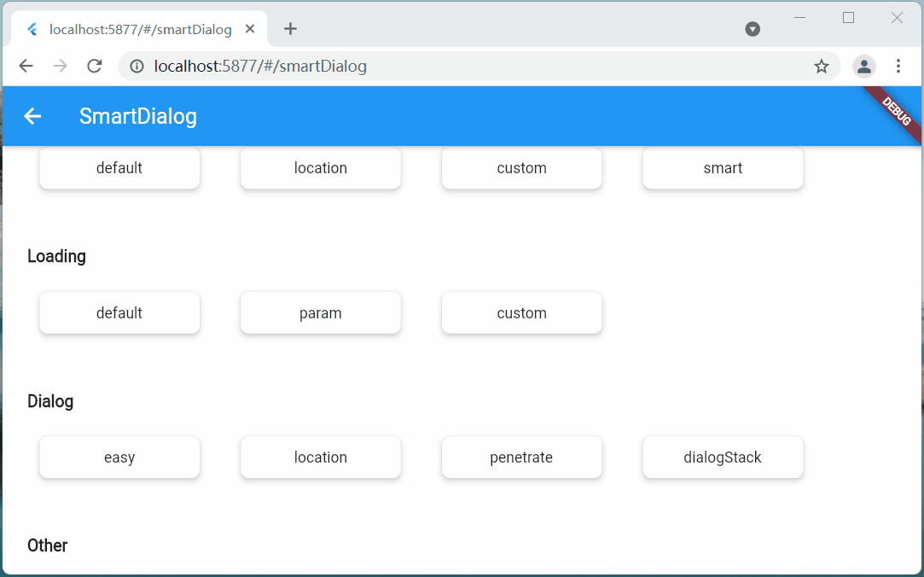The height and width of the screenshot is (577, 924).
Task: Show the custom Loading example
Action: coord(521,312)
